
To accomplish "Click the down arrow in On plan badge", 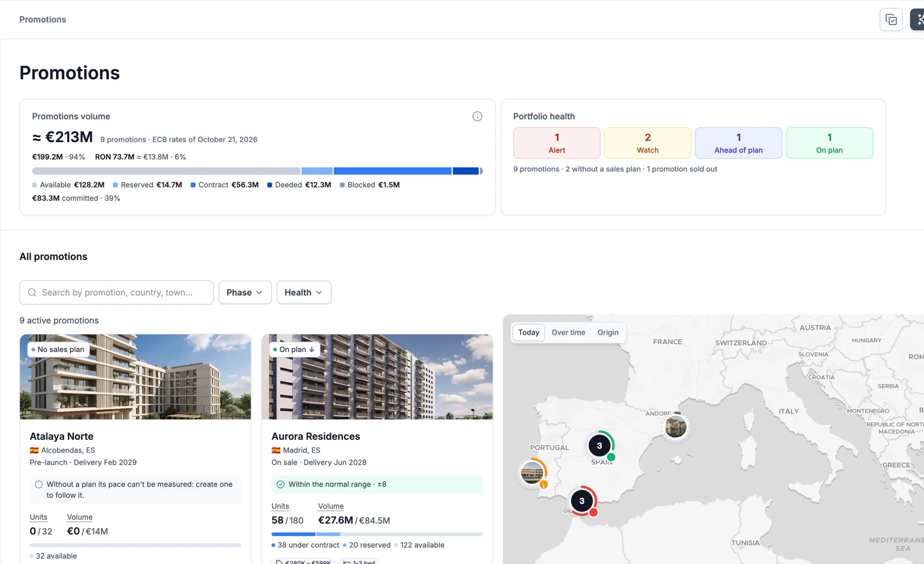I will (312, 350).
